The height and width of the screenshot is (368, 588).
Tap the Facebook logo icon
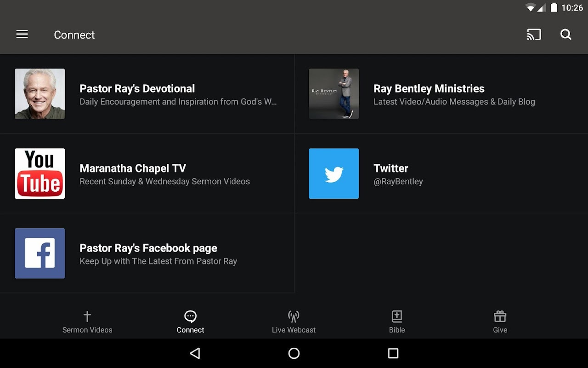point(40,253)
